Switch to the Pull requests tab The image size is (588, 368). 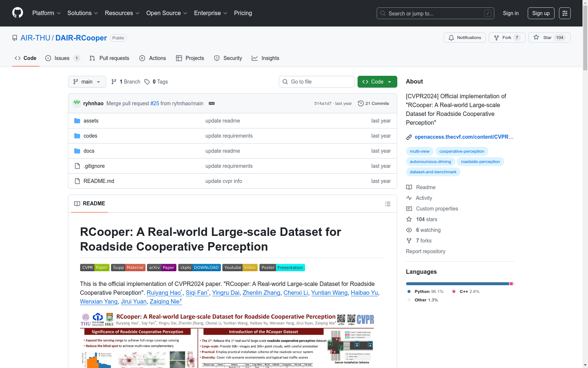(x=110, y=58)
